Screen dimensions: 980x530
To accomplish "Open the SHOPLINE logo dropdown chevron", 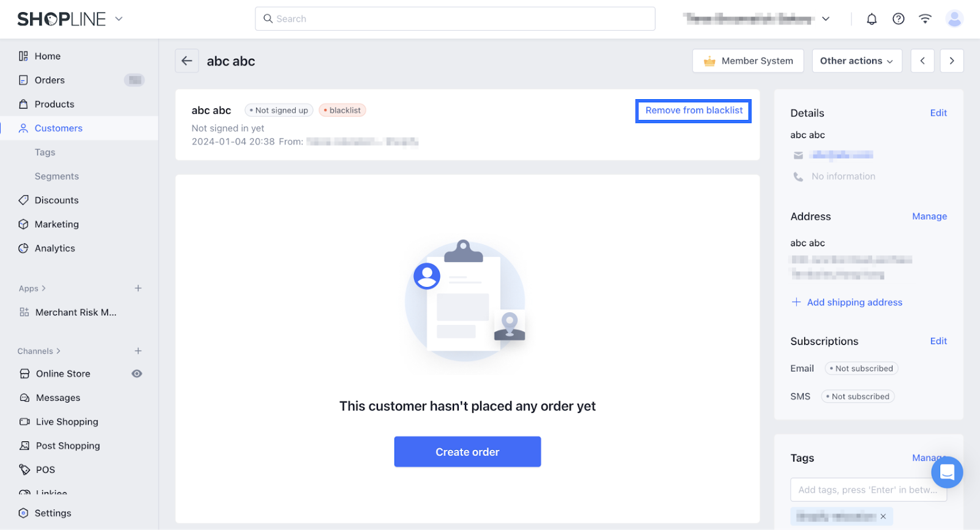I will pyautogui.click(x=119, y=19).
